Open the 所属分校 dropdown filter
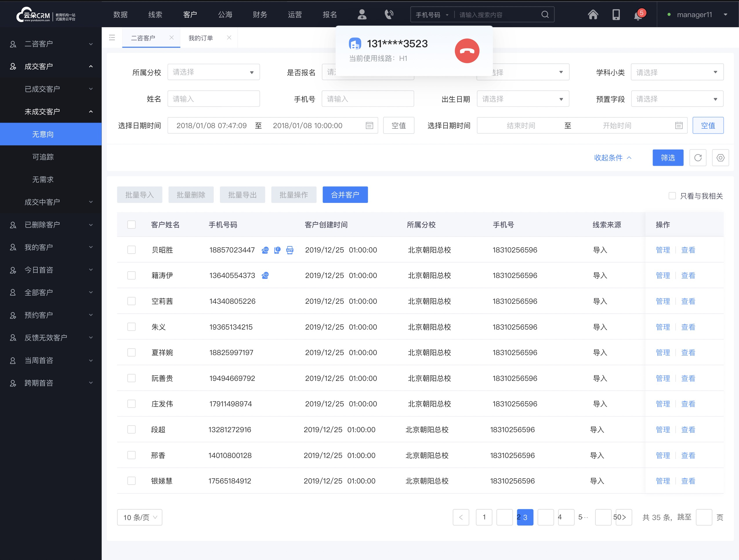The image size is (739, 560). [211, 72]
